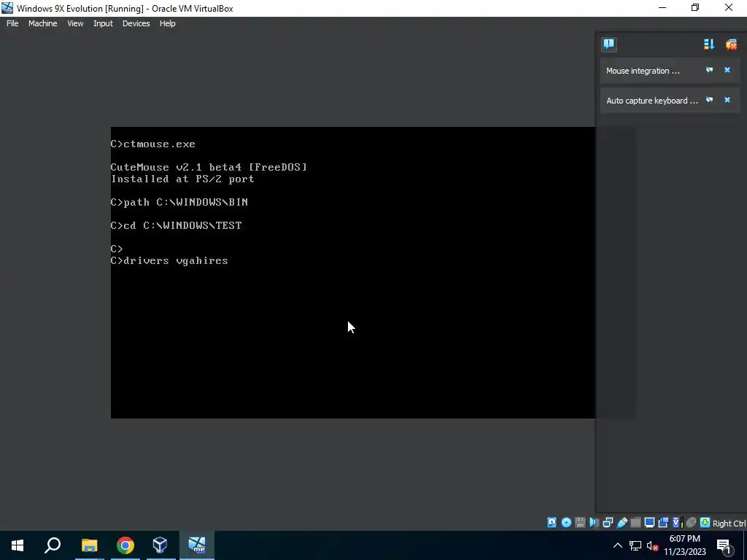Viewport: 747px width, 560px height.
Task: Open the Windows Action Center
Action: pyautogui.click(x=724, y=545)
